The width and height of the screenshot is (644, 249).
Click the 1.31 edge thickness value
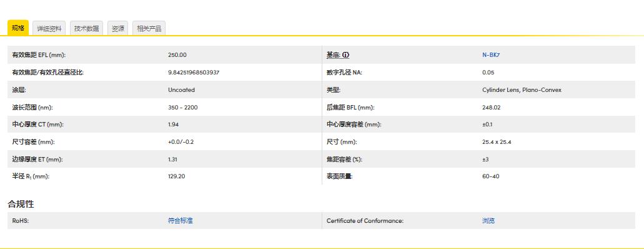(x=172, y=160)
